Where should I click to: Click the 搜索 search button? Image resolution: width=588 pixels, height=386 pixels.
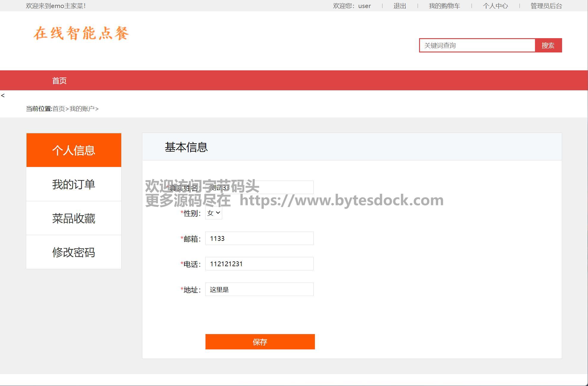point(548,45)
